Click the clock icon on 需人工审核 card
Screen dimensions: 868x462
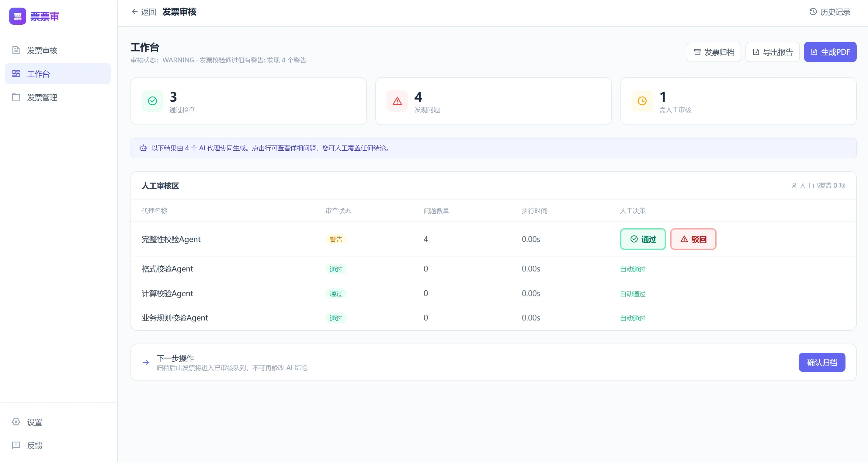(x=642, y=101)
